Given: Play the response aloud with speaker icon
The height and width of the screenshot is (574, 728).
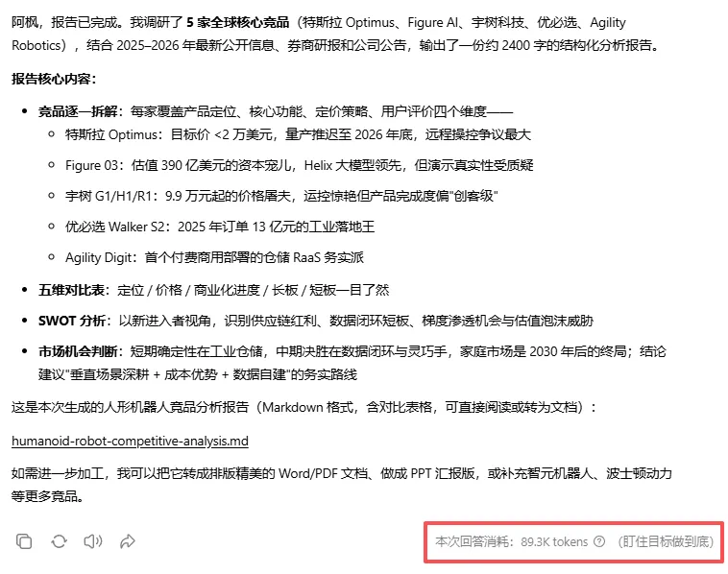Looking at the screenshot, I should [x=93, y=541].
